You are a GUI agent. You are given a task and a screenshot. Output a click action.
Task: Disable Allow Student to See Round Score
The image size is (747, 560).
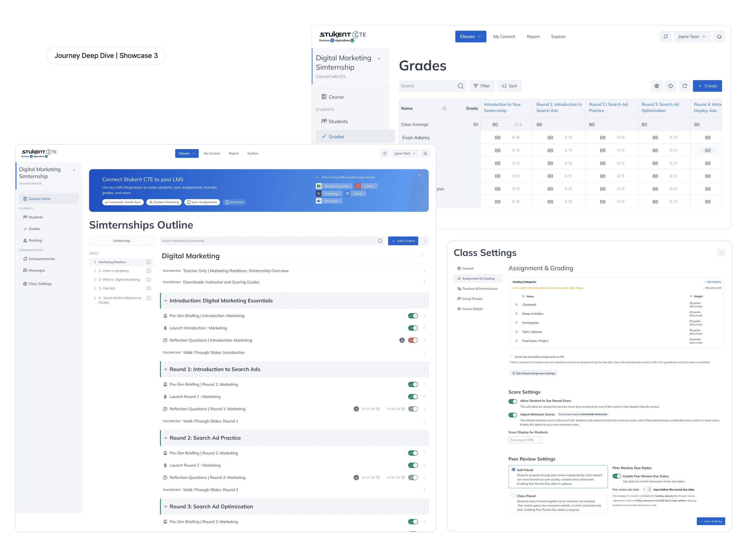coord(513,401)
